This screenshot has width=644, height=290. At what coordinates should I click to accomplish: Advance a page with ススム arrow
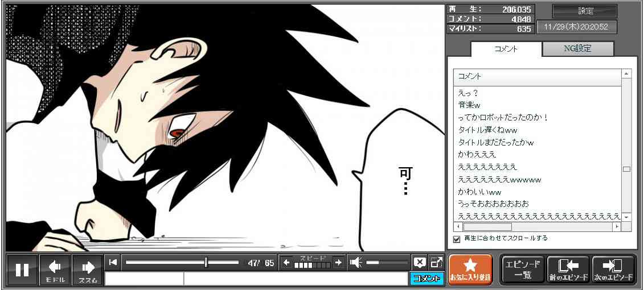[x=88, y=270]
